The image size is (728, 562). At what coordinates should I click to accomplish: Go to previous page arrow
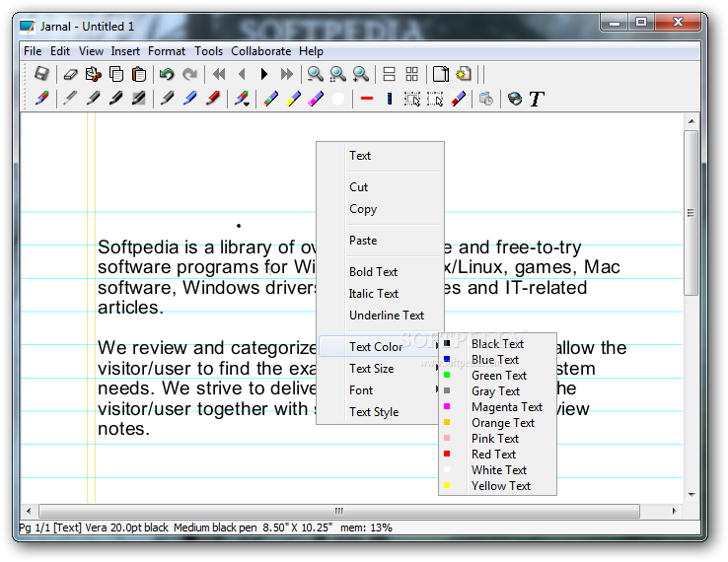(242, 74)
